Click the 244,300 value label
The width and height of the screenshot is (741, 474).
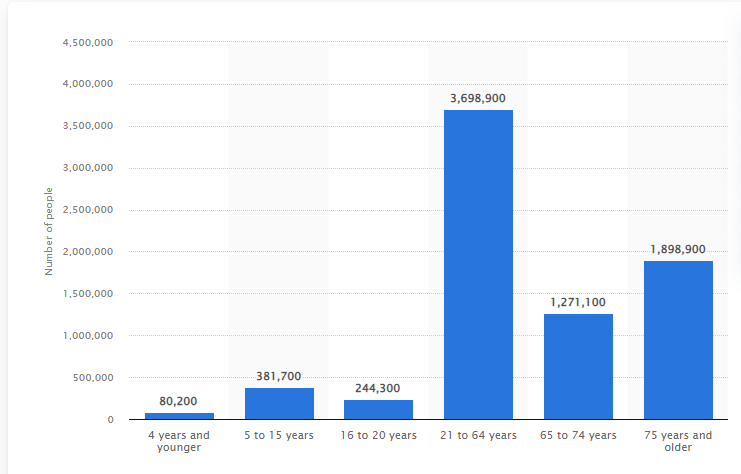[378, 388]
